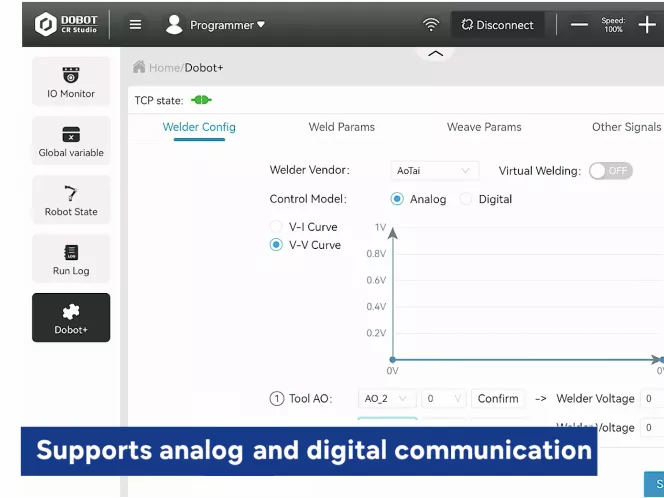Open the Robot State panel

(x=71, y=199)
